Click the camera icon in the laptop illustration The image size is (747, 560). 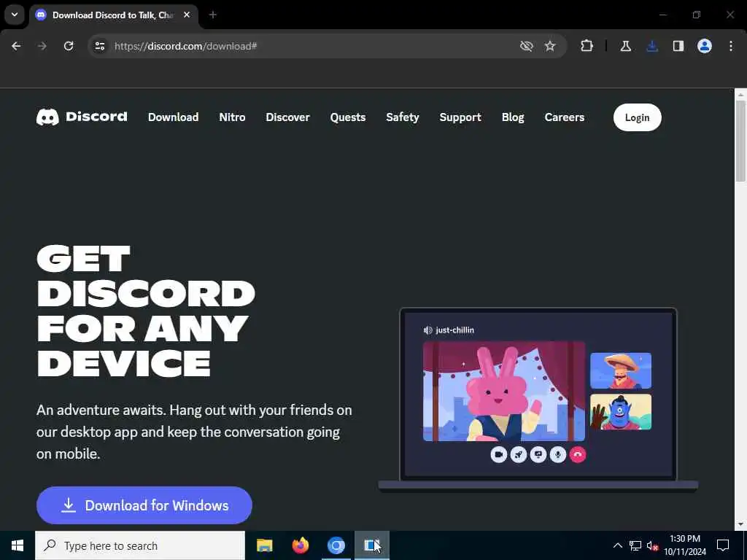tap(498, 455)
